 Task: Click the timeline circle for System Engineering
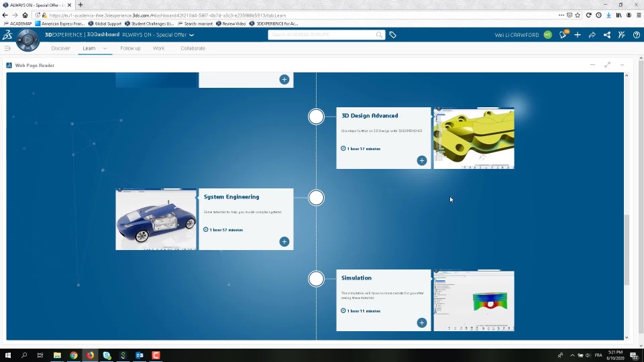coord(316,198)
